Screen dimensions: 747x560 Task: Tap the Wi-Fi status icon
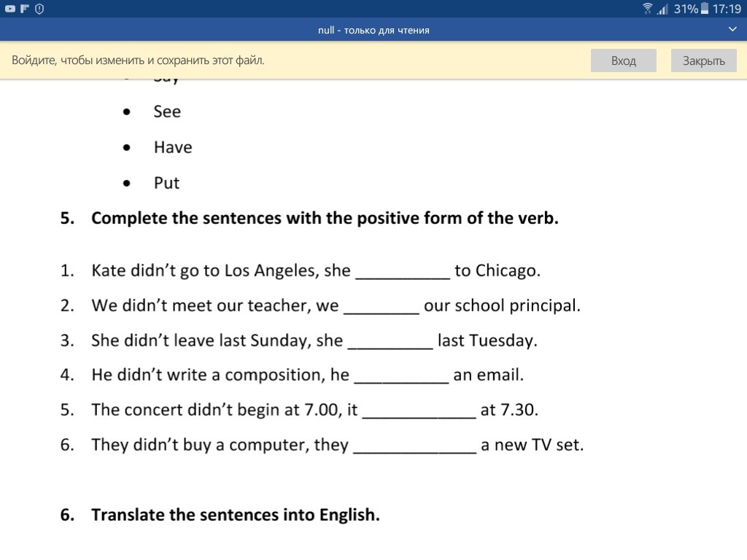point(648,9)
